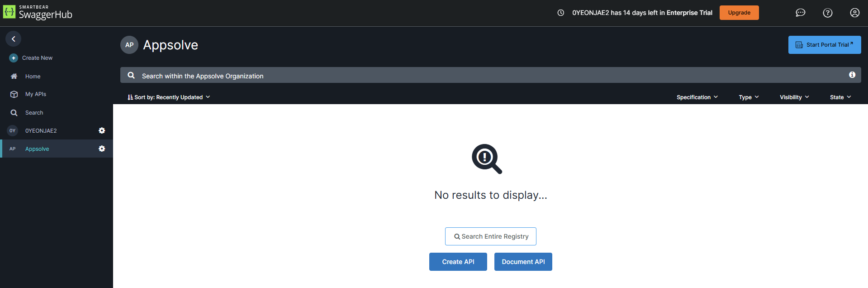Image resolution: width=868 pixels, height=288 pixels.
Task: Open the user profile icon
Action: click(x=855, y=13)
